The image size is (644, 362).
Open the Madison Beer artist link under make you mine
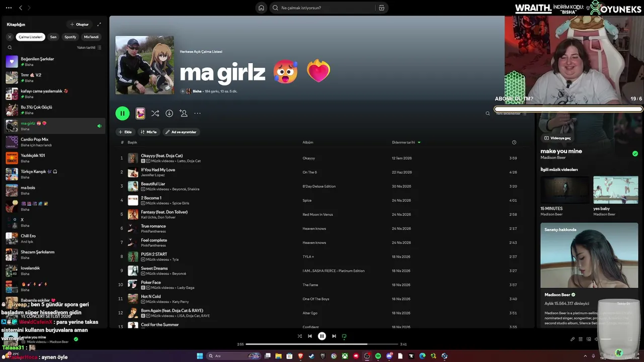pos(553,158)
